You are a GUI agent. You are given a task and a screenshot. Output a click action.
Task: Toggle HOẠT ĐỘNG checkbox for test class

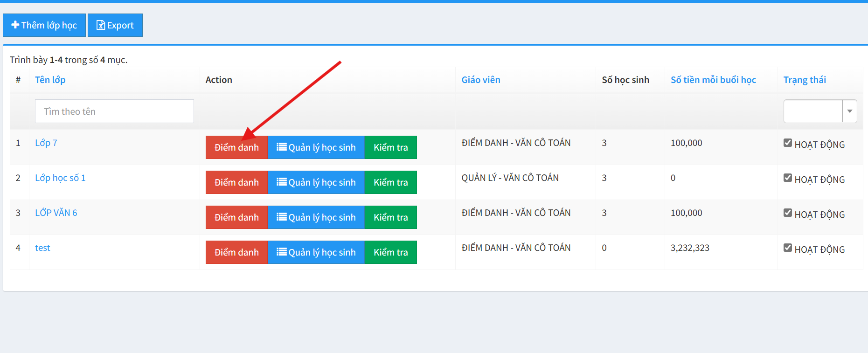click(x=788, y=248)
